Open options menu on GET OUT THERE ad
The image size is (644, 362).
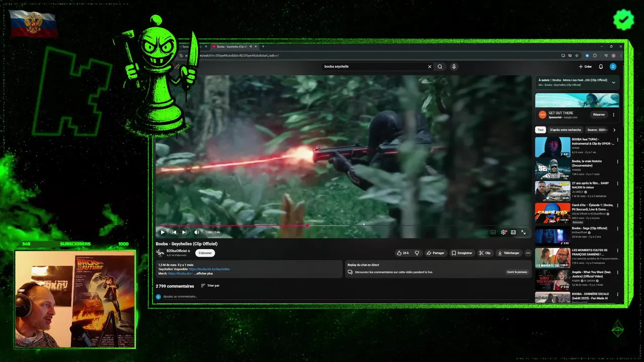click(613, 115)
